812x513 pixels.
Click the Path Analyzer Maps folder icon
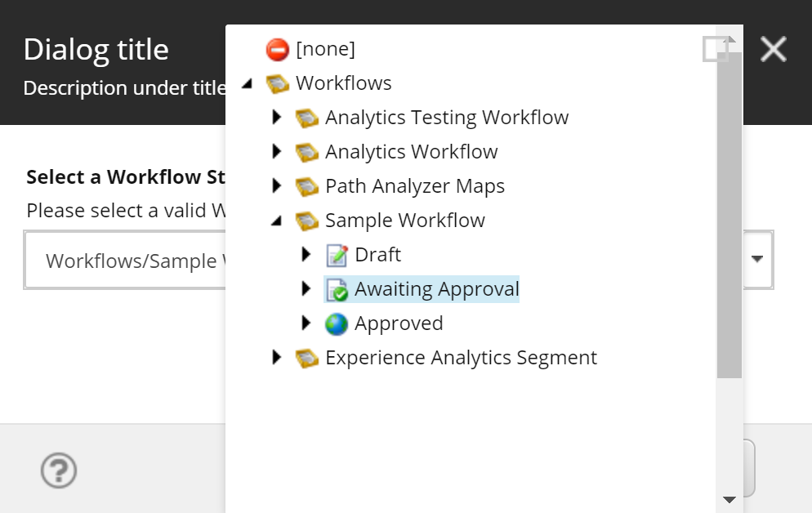(x=307, y=185)
